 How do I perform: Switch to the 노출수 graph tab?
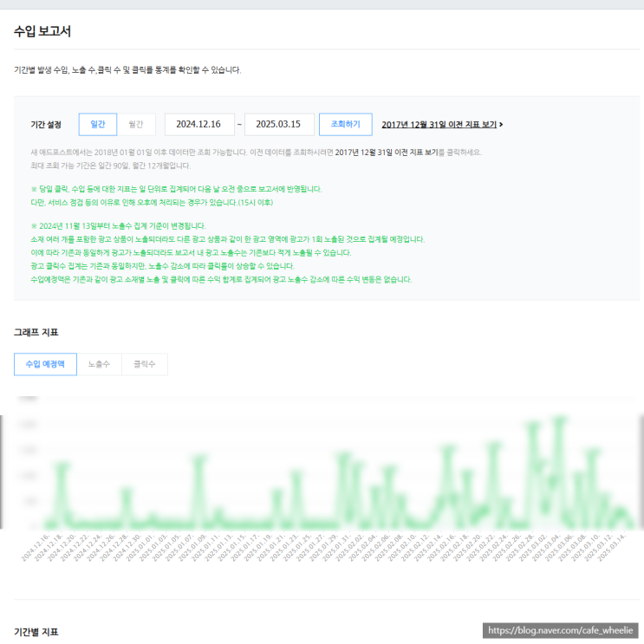[x=99, y=364]
